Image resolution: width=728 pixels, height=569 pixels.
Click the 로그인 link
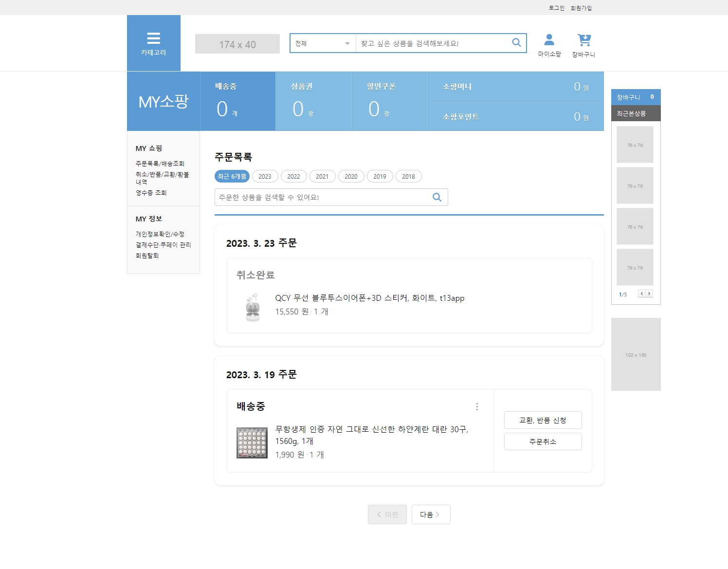556,8
